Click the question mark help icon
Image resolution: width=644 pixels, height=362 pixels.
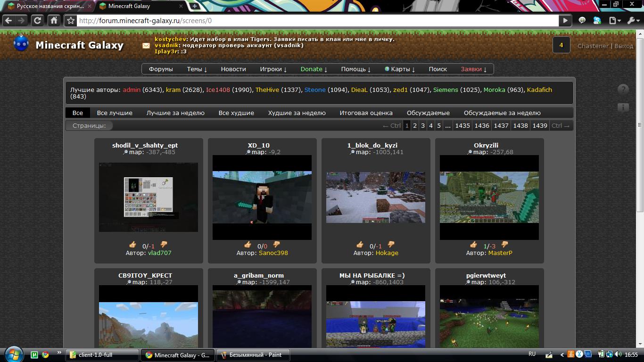point(623,90)
